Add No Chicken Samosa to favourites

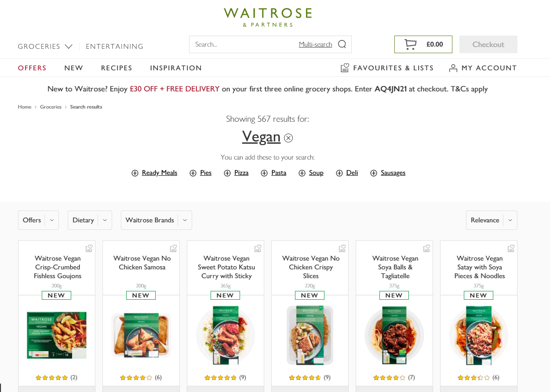point(173,248)
